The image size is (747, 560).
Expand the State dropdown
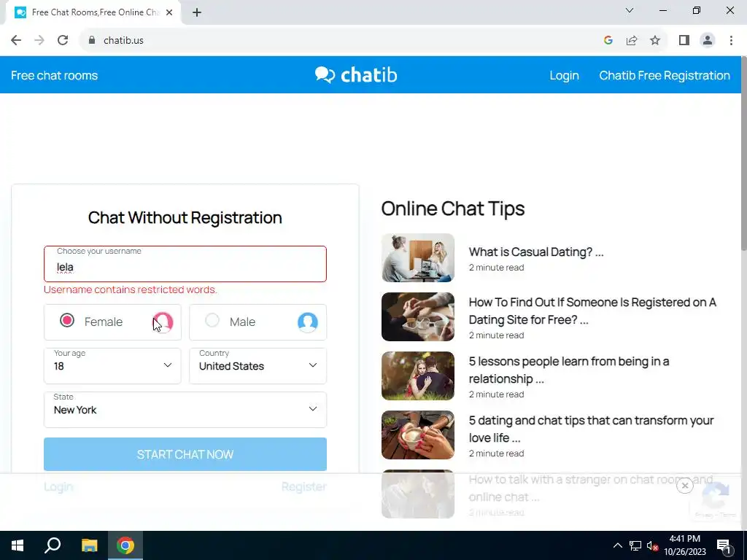coord(185,410)
